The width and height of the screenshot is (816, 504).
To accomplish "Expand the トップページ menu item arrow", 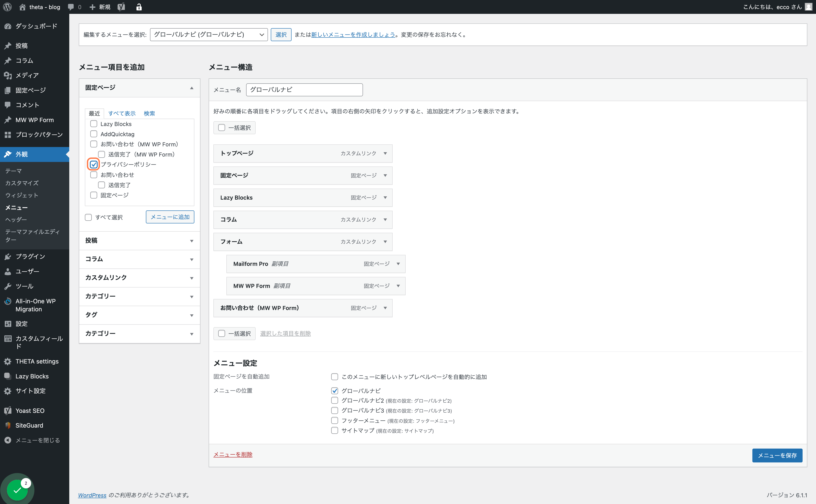I will pos(385,153).
